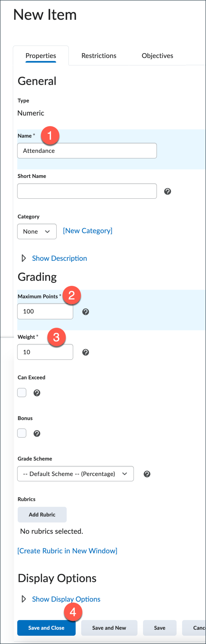The image size is (206, 644).
Task: View the Bonus help tooltip
Action: click(37, 433)
